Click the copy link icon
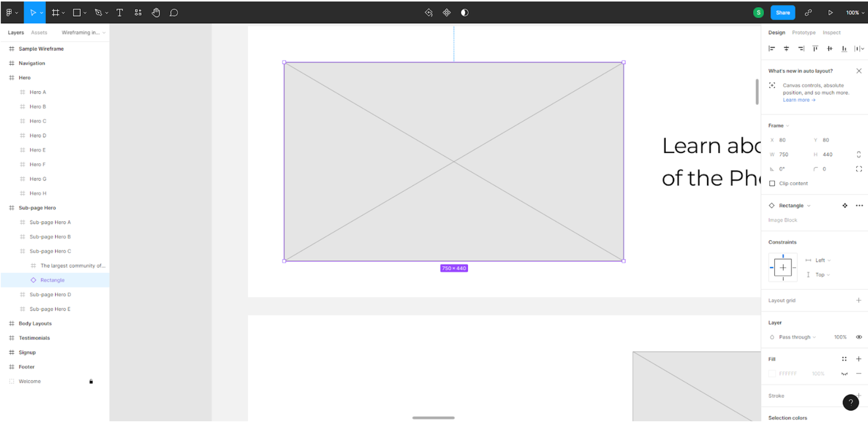This screenshot has width=868, height=423. (x=808, y=13)
